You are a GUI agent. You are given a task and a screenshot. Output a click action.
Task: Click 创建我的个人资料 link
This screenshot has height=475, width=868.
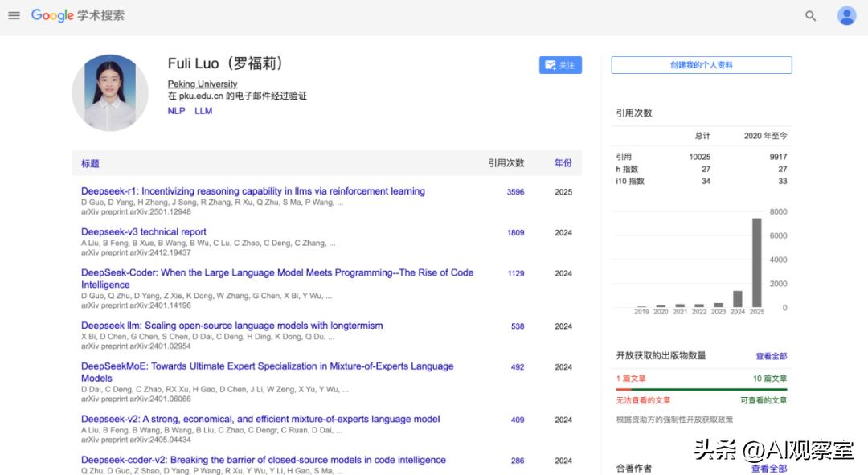[x=700, y=64]
